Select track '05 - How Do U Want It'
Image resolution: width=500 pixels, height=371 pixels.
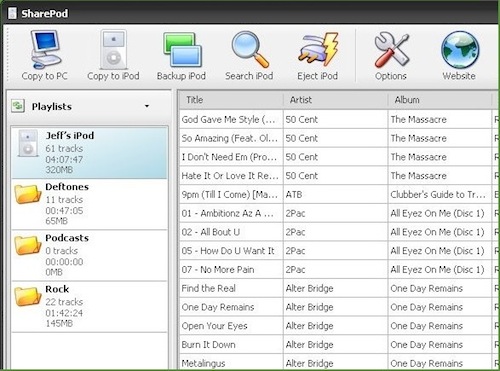click(228, 251)
